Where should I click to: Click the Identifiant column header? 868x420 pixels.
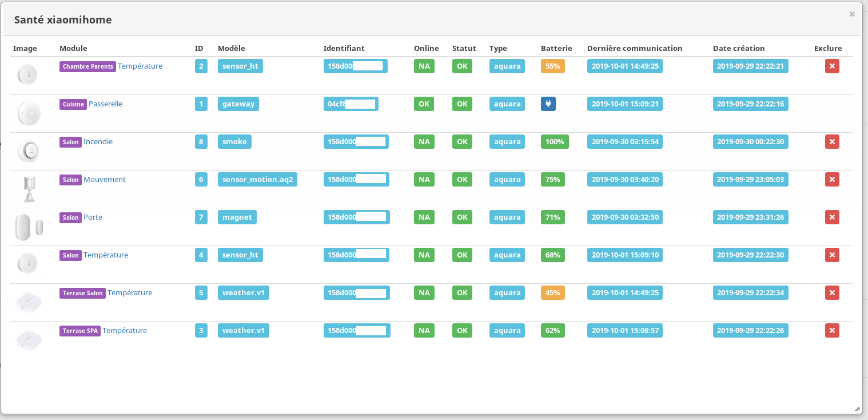344,49
